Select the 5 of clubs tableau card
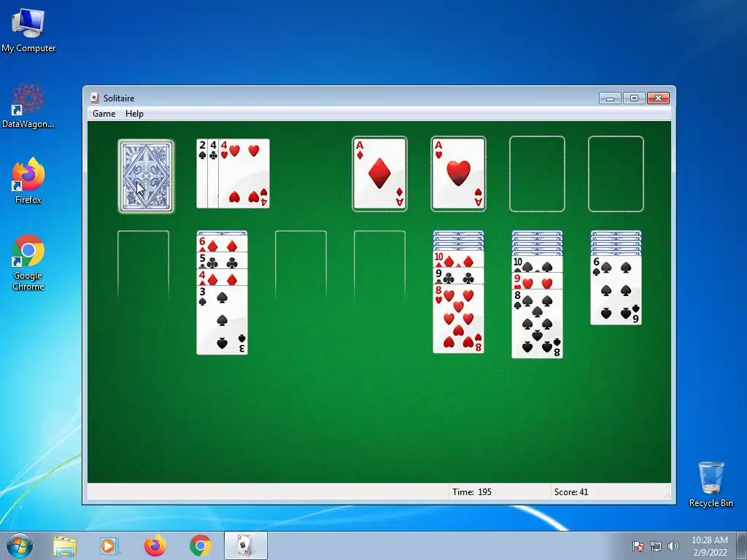 222,261
